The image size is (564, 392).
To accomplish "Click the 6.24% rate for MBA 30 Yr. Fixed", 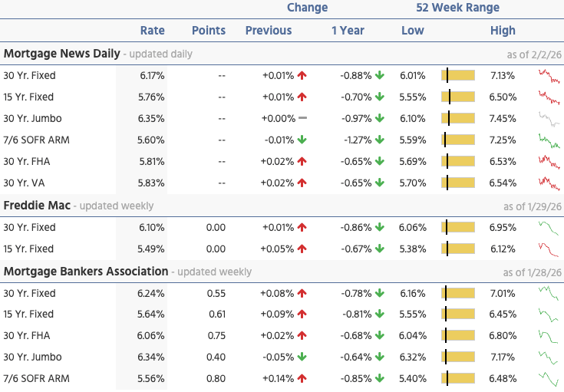I will pos(152,293).
